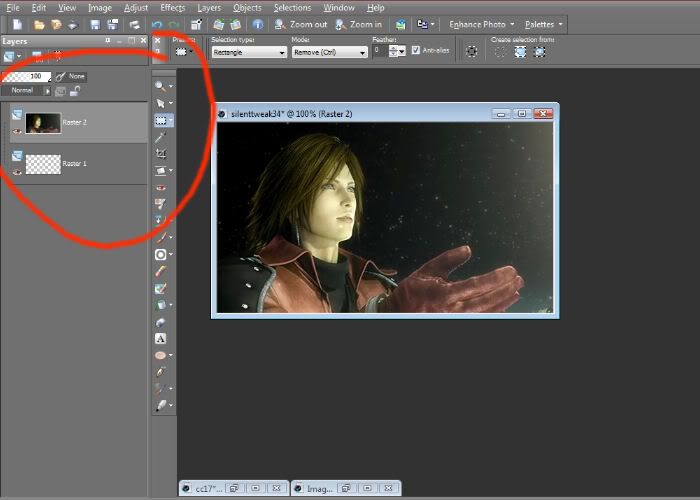
Task: Select the Pen tool
Action: coord(161,371)
